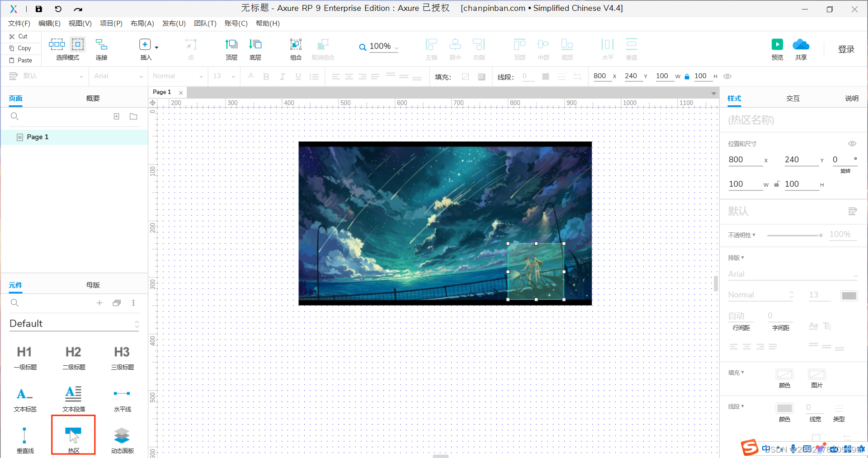Click the 登录 login button
The height and width of the screenshot is (458, 868).
pyautogui.click(x=846, y=49)
